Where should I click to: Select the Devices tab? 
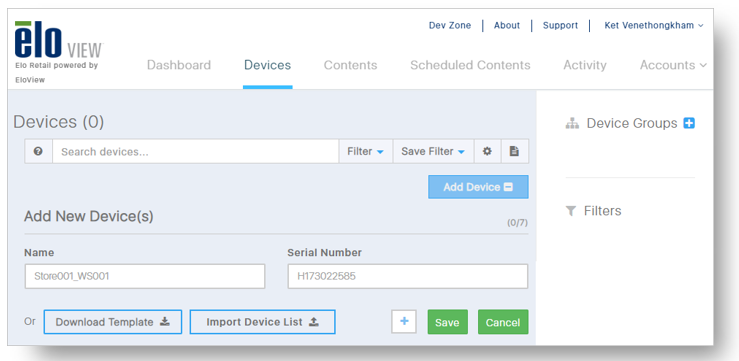click(267, 65)
